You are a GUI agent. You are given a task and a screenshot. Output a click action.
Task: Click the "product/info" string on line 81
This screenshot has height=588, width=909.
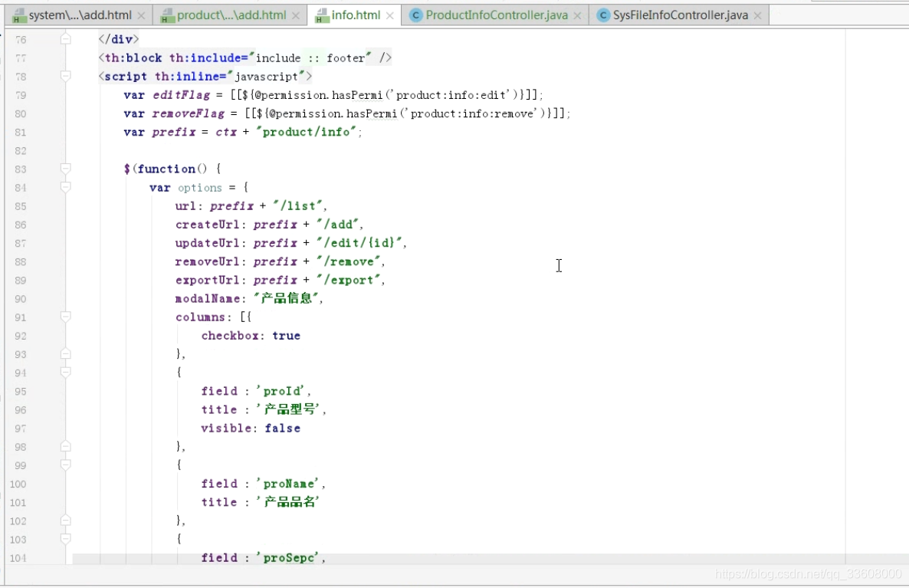tap(306, 132)
